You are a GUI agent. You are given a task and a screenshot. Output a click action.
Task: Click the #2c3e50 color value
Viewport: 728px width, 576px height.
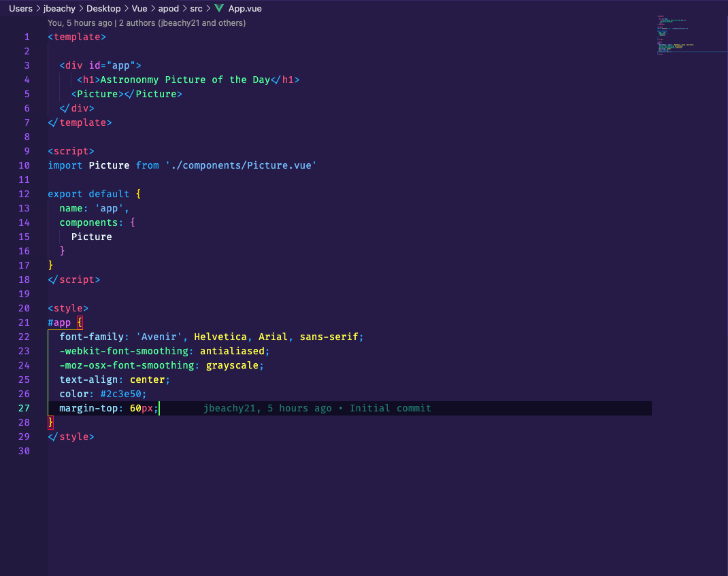(120, 394)
